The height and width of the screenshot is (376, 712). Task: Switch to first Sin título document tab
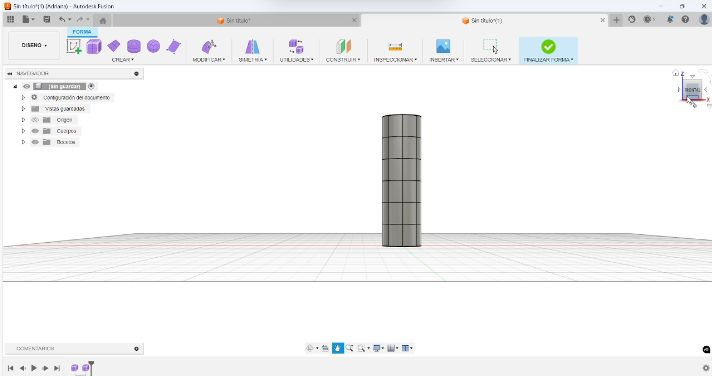[237, 20]
